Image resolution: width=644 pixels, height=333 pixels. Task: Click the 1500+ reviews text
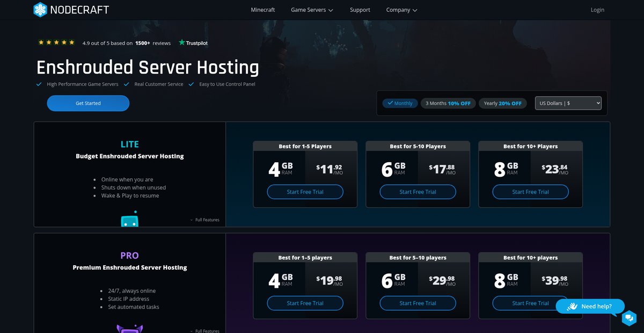[153, 43]
